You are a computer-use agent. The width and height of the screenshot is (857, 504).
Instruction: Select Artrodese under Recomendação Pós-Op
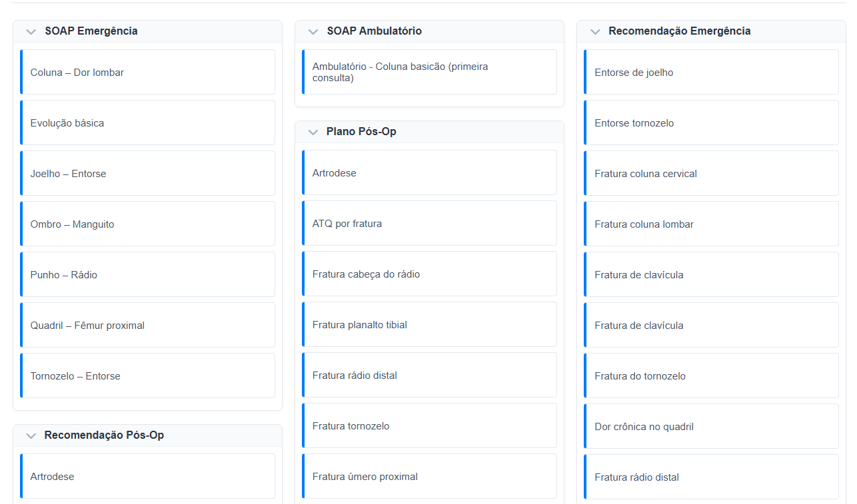(147, 477)
